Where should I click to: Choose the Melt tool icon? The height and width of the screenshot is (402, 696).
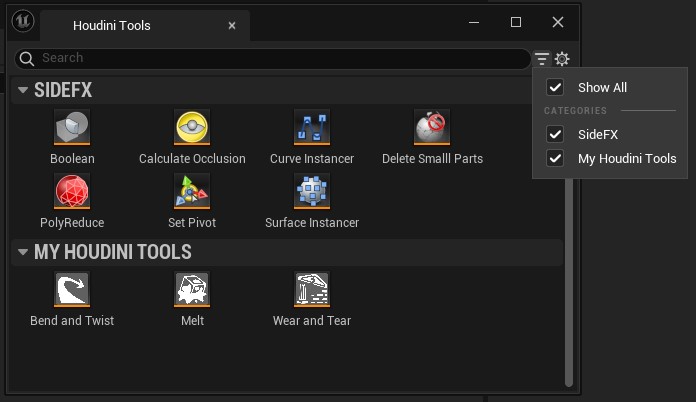pyautogui.click(x=192, y=289)
